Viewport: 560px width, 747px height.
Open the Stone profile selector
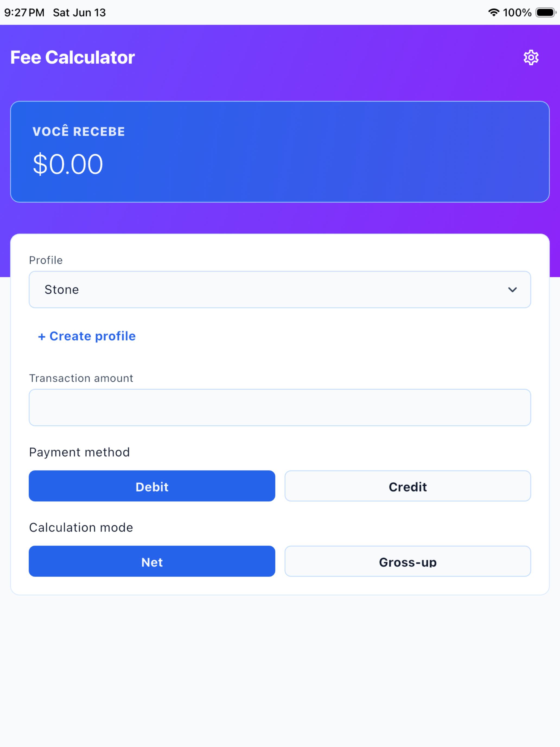[280, 289]
